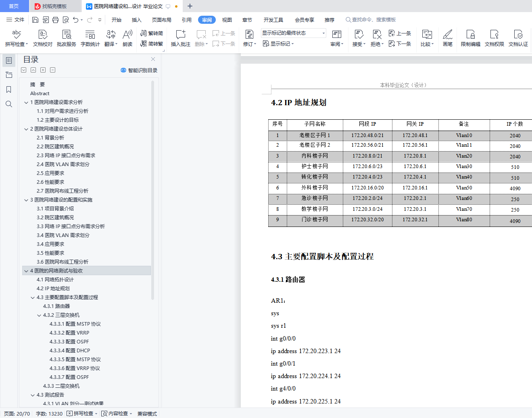Open 拒绝 reject changes dropdown

tap(377, 38)
